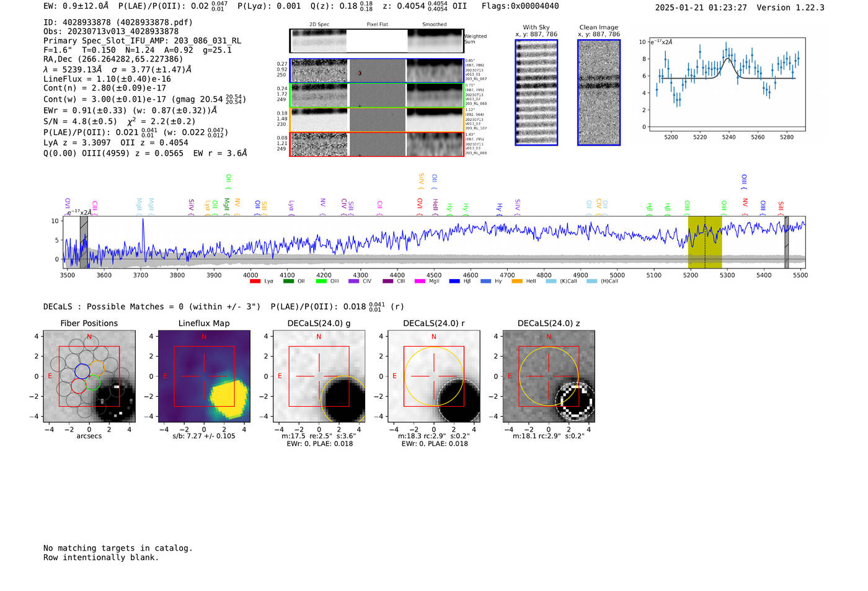Image resolution: width=868 pixels, height=591 pixels.
Task: Open the Fiber Positions image
Action: pyautogui.click(x=89, y=376)
